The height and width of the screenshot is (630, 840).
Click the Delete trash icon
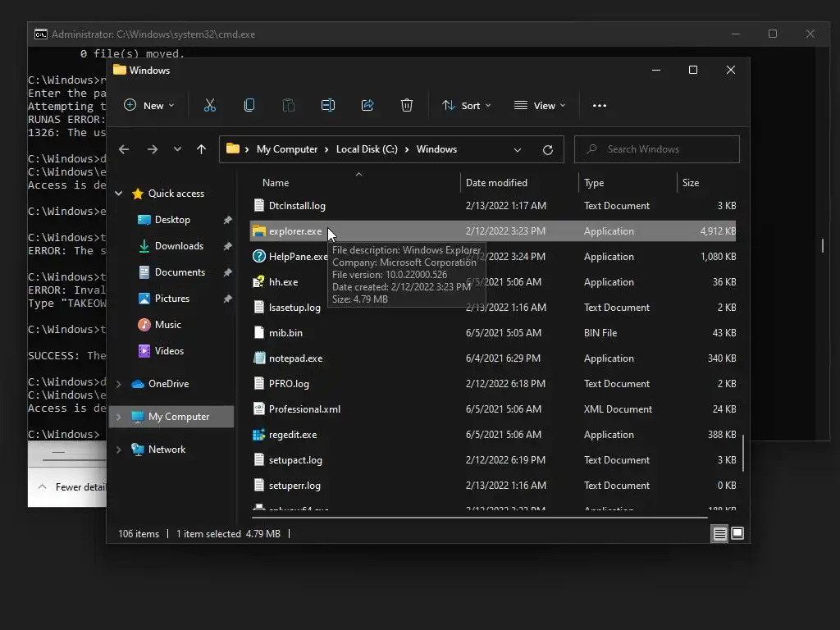coord(407,106)
